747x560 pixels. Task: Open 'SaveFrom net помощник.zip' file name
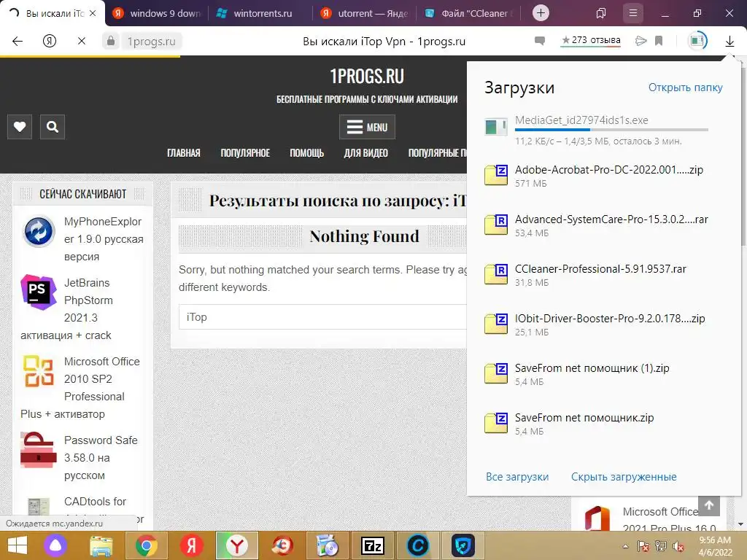584,418
